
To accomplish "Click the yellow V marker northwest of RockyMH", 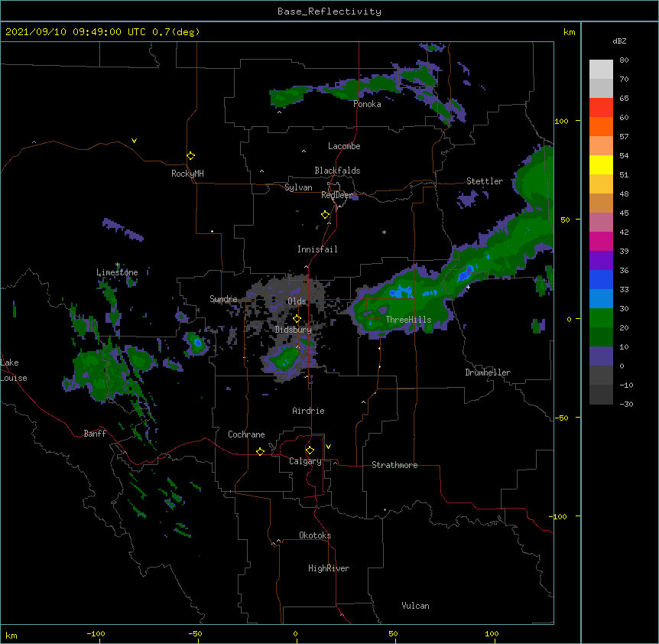I will [x=134, y=141].
